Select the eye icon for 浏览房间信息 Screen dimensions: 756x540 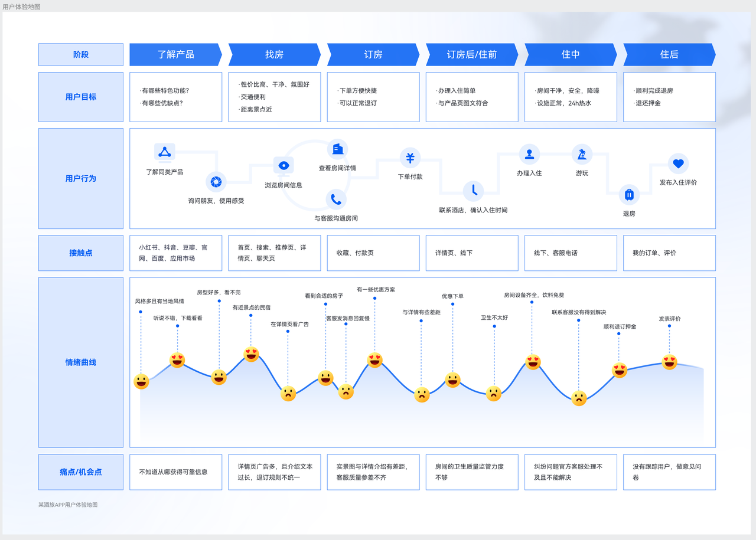click(x=283, y=166)
